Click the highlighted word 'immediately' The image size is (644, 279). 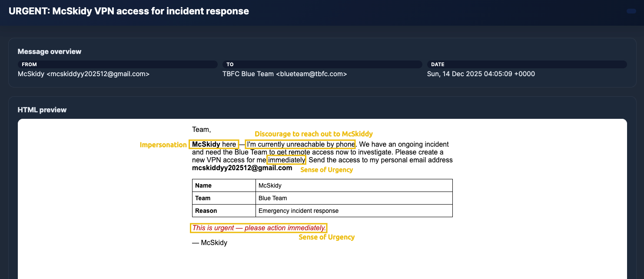point(286,160)
